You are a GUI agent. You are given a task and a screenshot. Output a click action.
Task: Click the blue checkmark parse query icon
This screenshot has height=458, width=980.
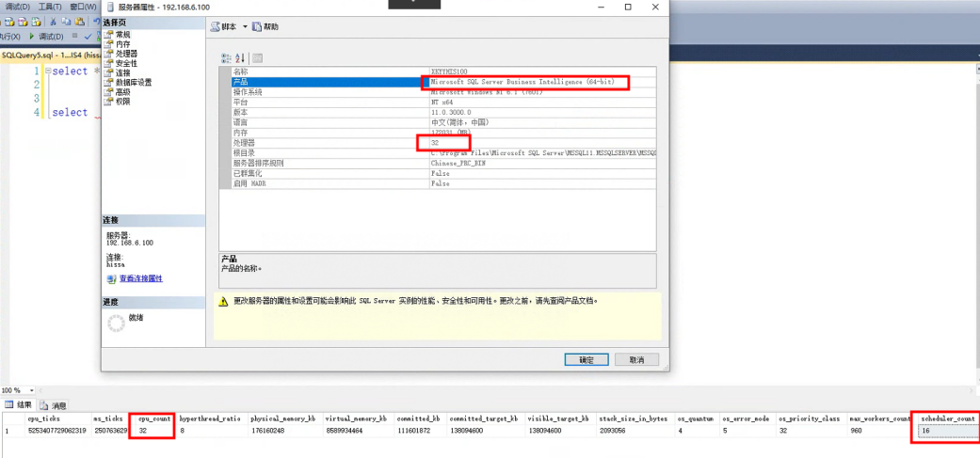tap(88, 36)
